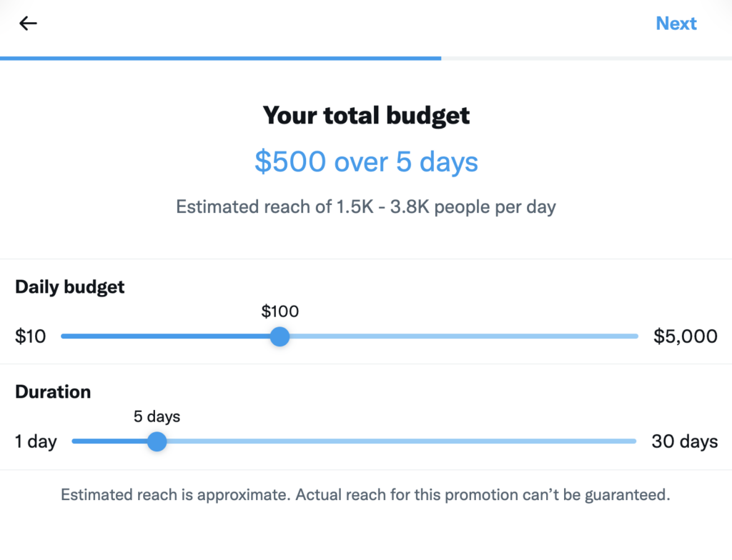Image resolution: width=732 pixels, height=560 pixels.
Task: Click the Duration slider handle
Action: pyautogui.click(x=157, y=441)
